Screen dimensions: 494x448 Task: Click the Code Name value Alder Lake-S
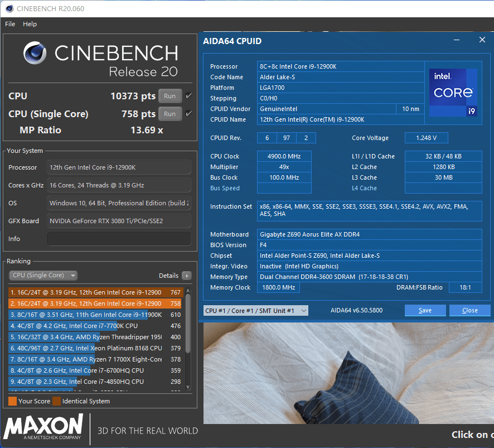[x=341, y=77]
